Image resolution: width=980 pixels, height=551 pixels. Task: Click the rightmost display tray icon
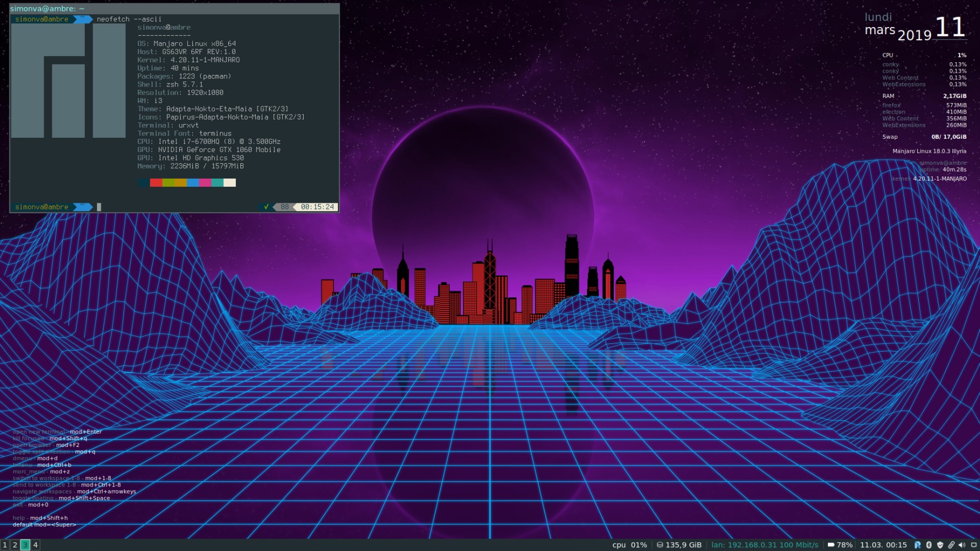coord(973,545)
